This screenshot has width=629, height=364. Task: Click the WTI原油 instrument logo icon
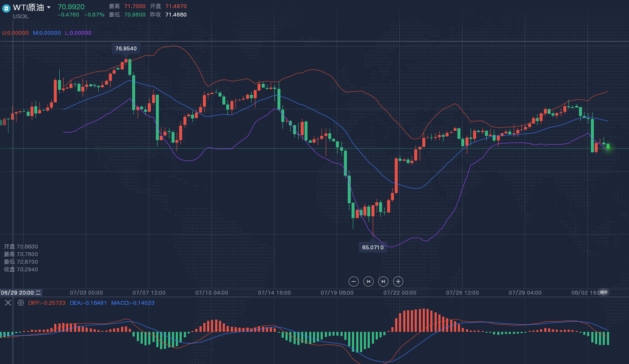6,8
